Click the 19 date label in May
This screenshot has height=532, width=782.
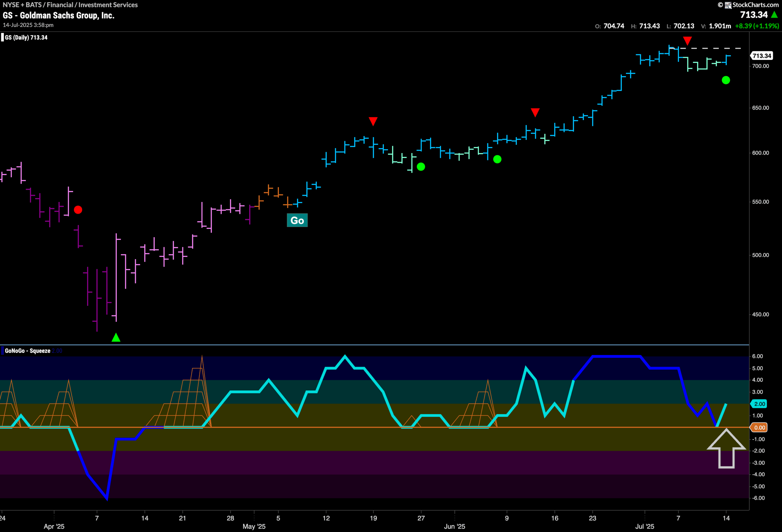point(374,518)
